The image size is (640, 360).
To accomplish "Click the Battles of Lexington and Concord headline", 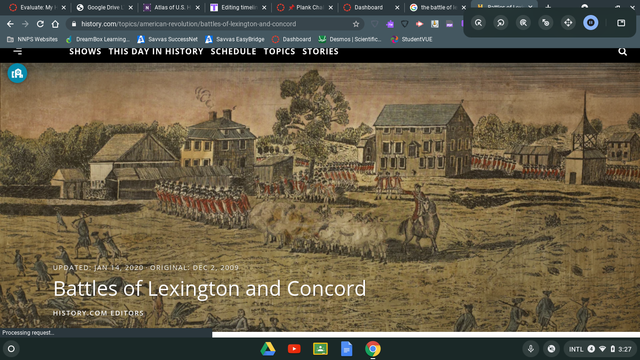I will [x=210, y=289].
